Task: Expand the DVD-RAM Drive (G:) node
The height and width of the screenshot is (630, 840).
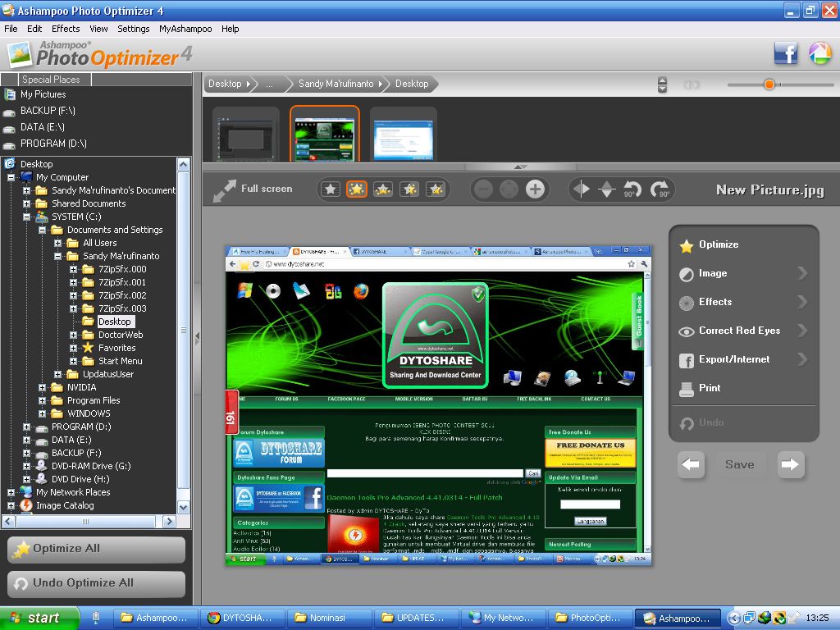Action: click(26, 466)
